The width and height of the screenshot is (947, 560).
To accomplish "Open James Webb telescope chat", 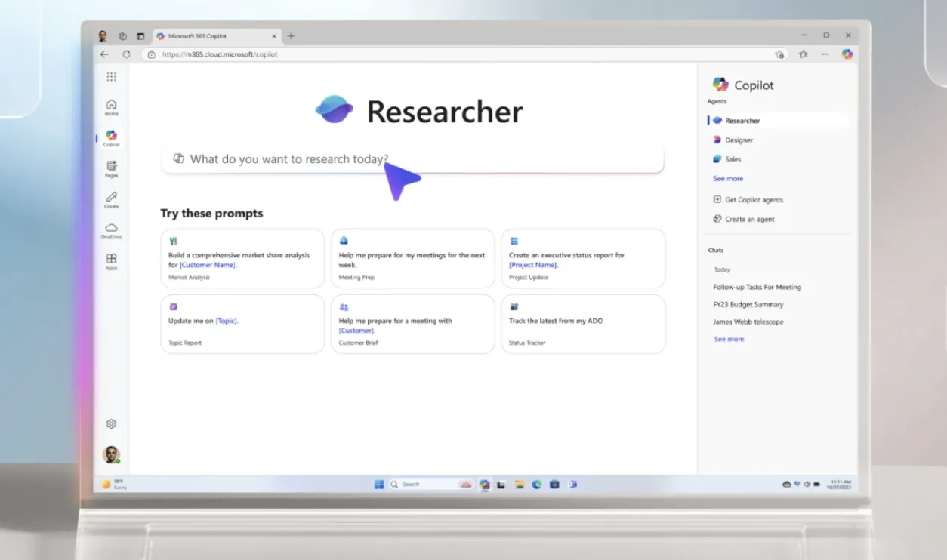I will coord(748,322).
